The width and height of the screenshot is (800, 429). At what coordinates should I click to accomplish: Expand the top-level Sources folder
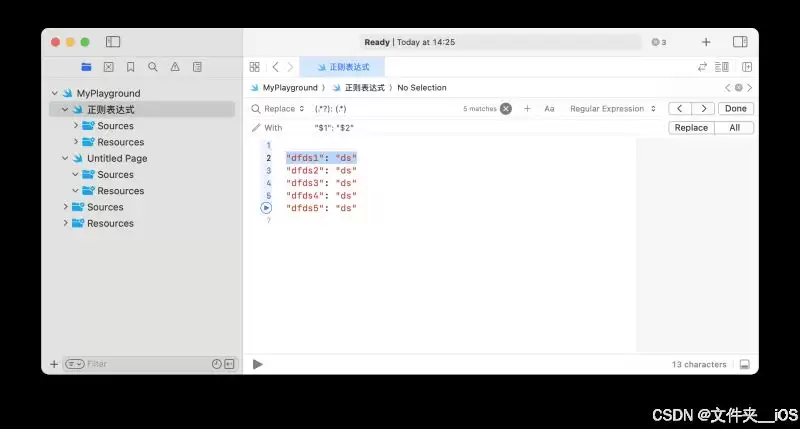(x=65, y=207)
